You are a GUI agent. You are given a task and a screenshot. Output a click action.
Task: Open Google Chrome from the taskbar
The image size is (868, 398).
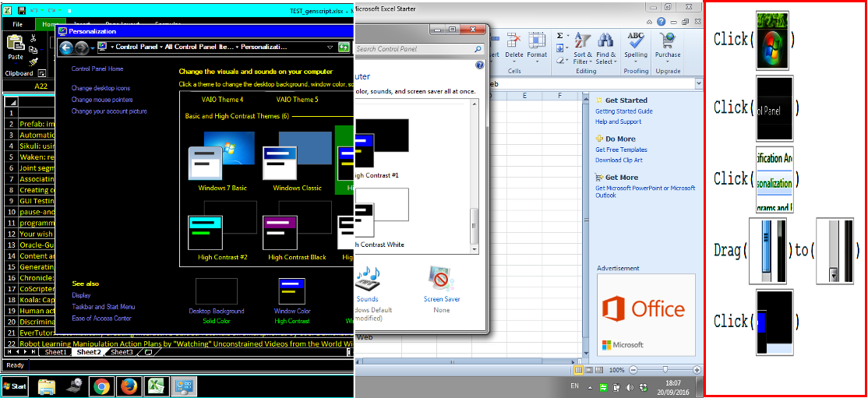tap(100, 386)
